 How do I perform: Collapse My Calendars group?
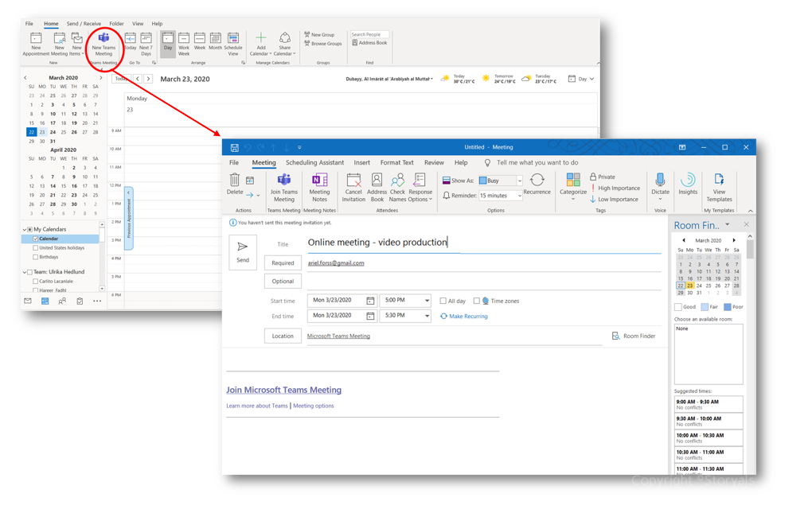[25, 229]
